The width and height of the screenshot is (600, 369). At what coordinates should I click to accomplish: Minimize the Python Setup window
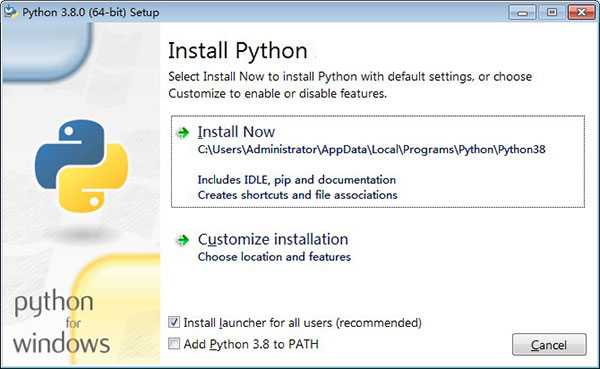[x=522, y=13]
